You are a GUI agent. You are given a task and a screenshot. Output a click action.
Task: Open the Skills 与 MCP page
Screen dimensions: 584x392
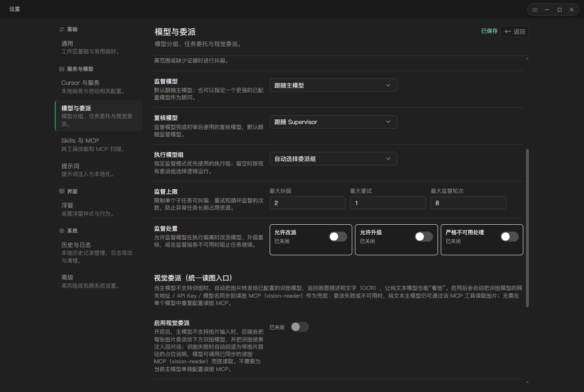coord(98,144)
